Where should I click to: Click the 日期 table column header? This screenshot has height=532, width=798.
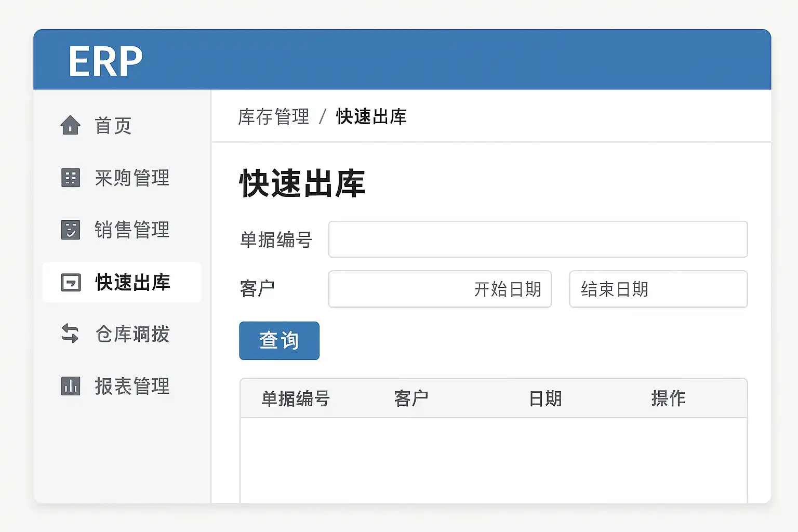click(546, 398)
